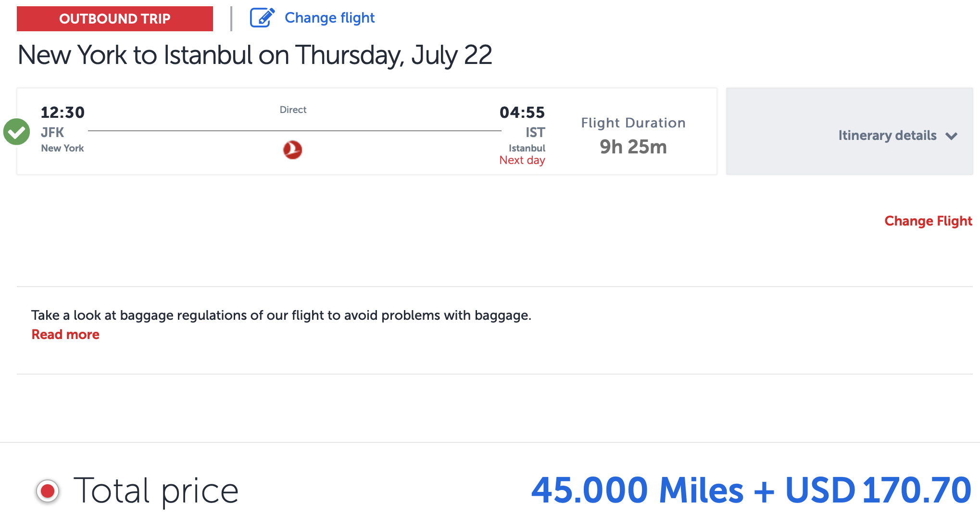Select the JFK departure airport code

click(x=53, y=132)
